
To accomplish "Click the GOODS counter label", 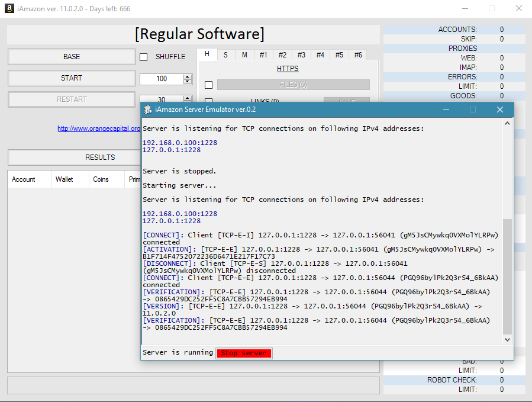I will 463,96.
